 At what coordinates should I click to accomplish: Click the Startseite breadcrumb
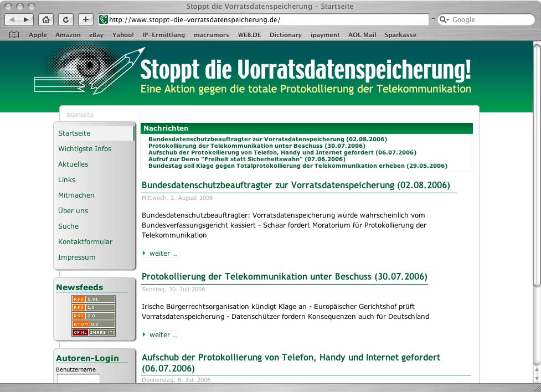(80, 115)
